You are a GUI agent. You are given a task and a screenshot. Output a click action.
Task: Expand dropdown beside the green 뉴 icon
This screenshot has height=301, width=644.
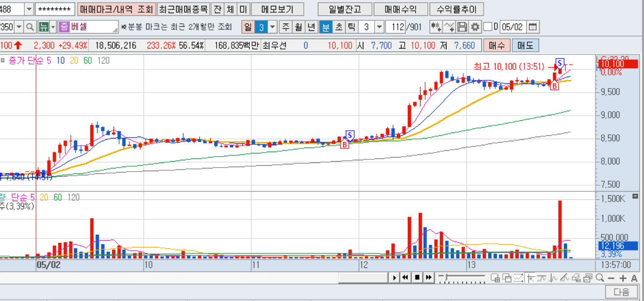(53, 27)
